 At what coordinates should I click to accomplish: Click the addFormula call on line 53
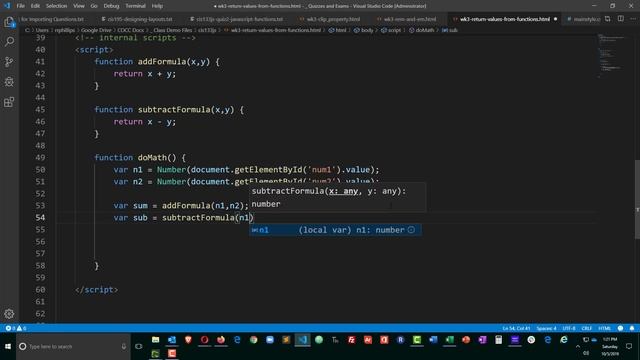pos(186,206)
